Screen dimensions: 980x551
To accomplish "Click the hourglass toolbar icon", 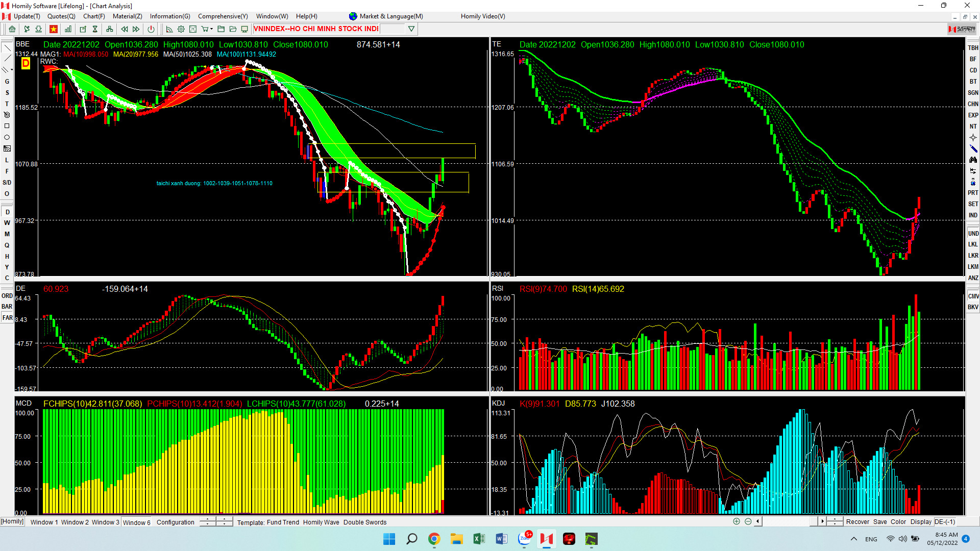I will tap(95, 29).
